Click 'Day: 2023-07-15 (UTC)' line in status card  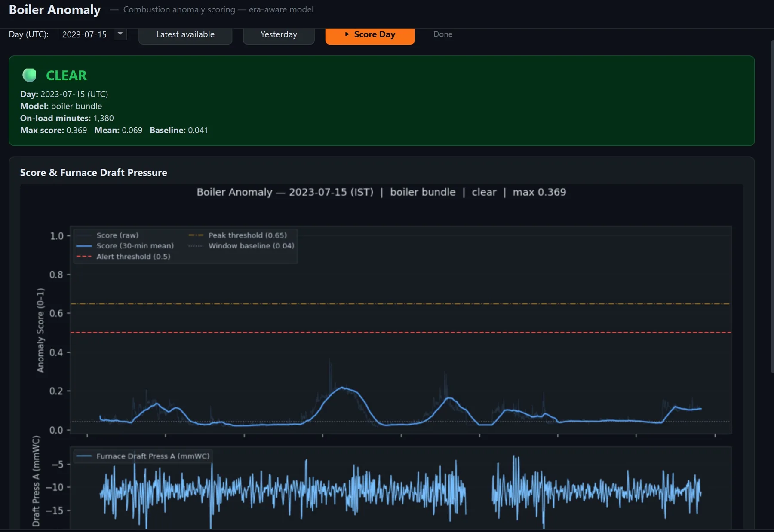tap(64, 94)
